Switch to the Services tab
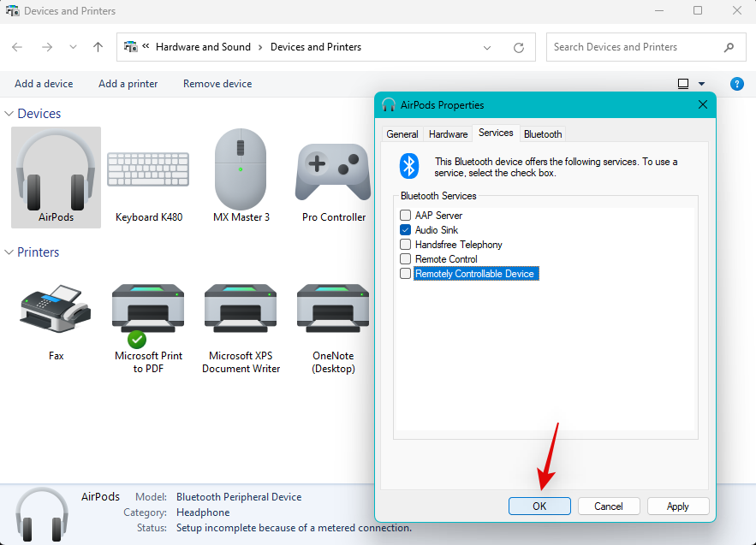 496,133
